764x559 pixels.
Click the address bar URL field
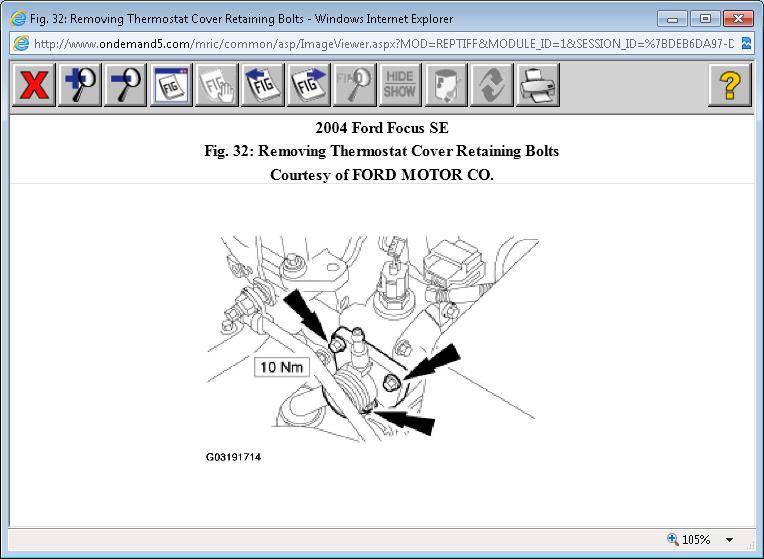click(x=383, y=44)
